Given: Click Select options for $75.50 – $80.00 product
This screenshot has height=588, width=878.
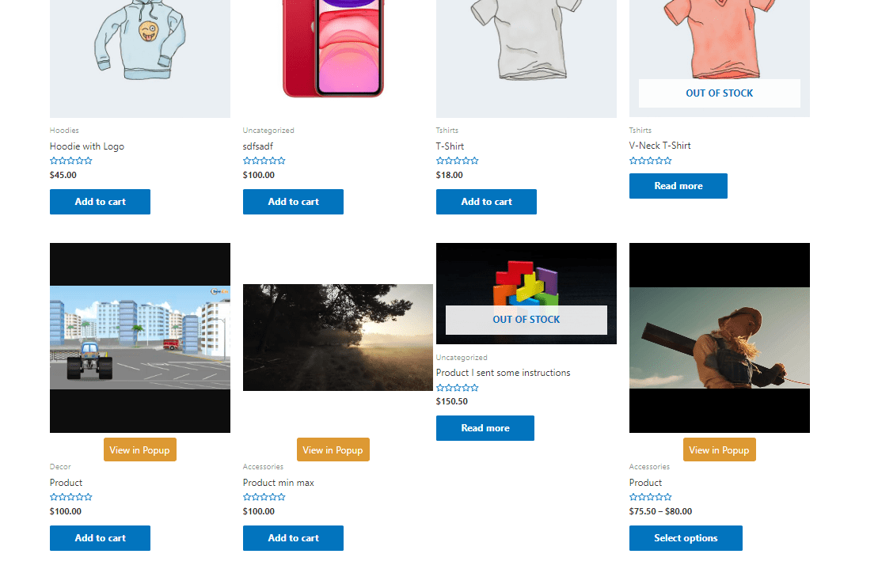Looking at the screenshot, I should [x=686, y=537].
